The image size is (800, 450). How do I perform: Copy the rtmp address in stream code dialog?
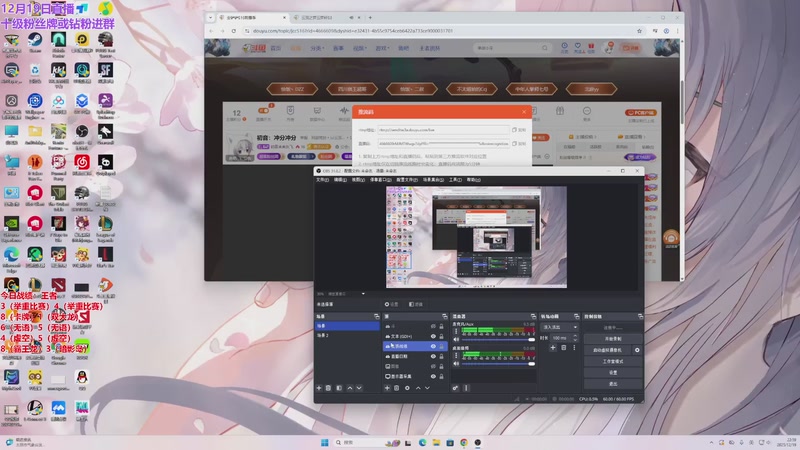518,130
